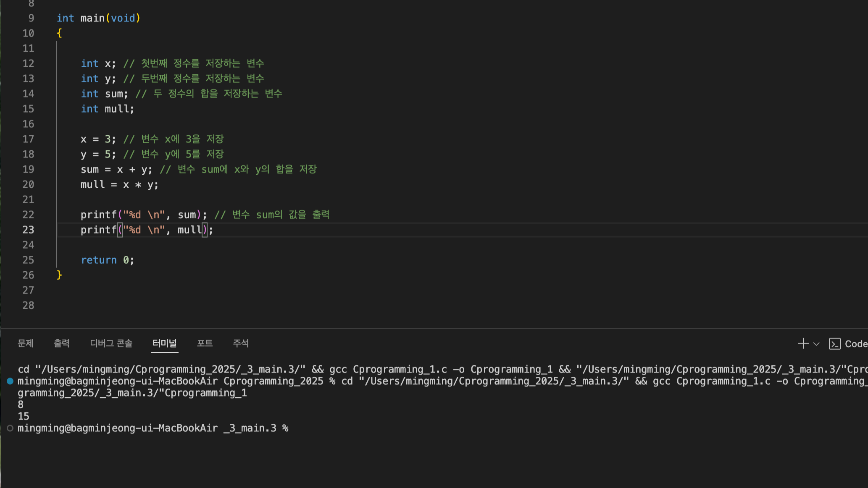868x488 pixels.
Task: Click the comment '첫번째 정수를 저장하는 변수'
Action: 203,63
